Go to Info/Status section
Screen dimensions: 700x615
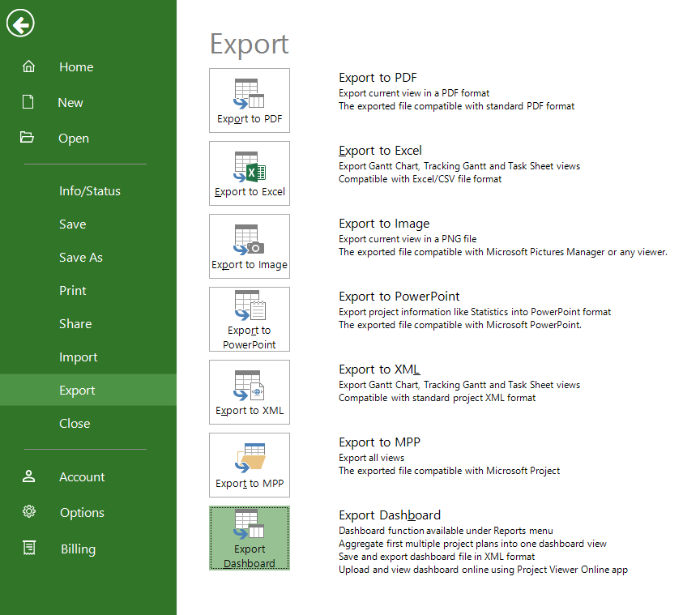(x=88, y=191)
